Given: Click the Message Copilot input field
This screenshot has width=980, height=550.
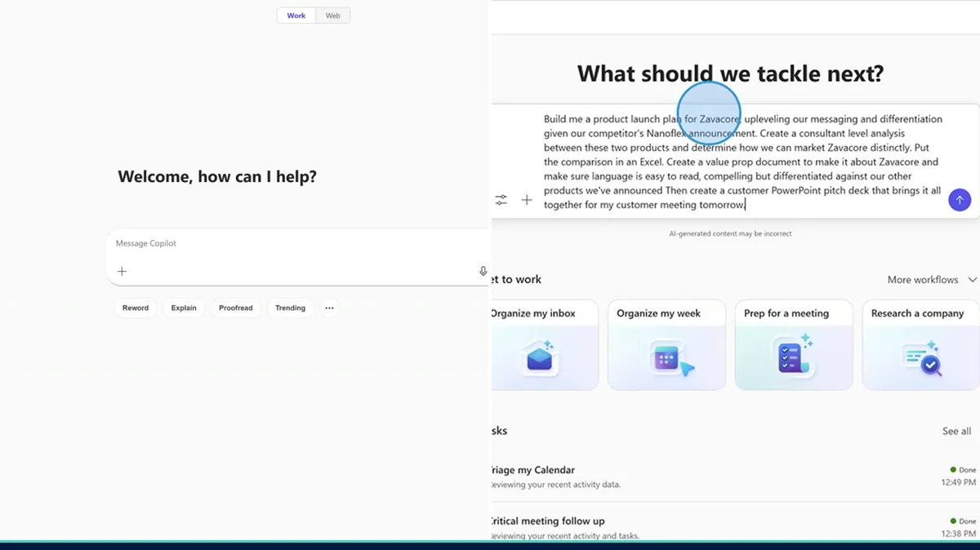Looking at the screenshot, I should [298, 257].
